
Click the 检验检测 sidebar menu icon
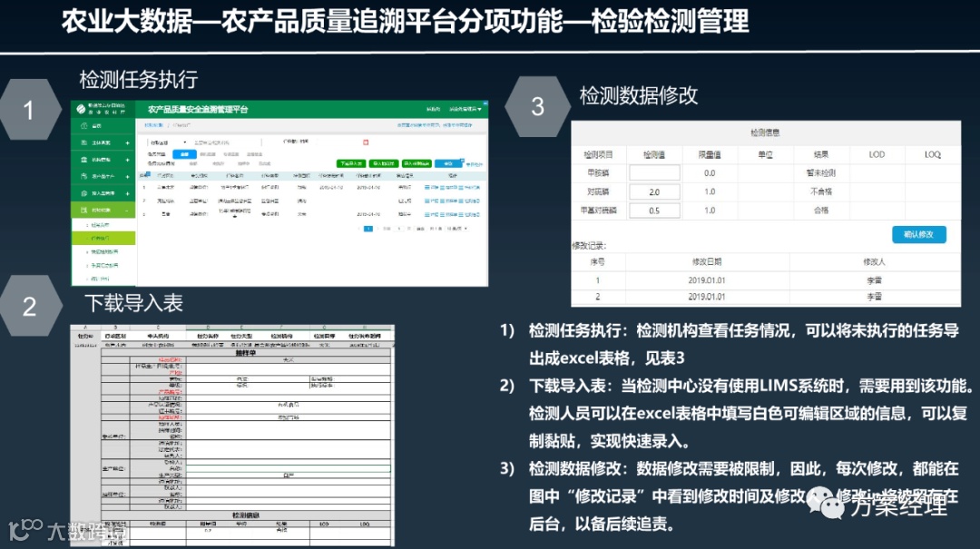[83, 211]
